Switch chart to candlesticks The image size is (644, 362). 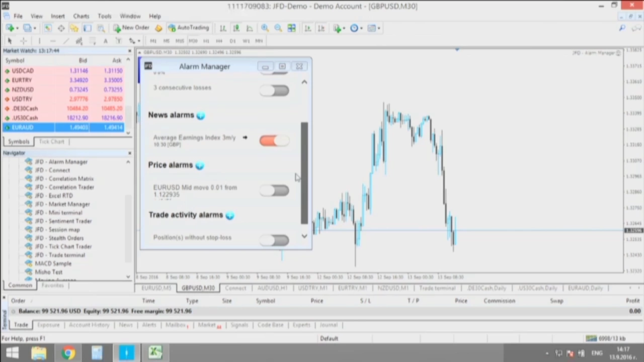(236, 28)
